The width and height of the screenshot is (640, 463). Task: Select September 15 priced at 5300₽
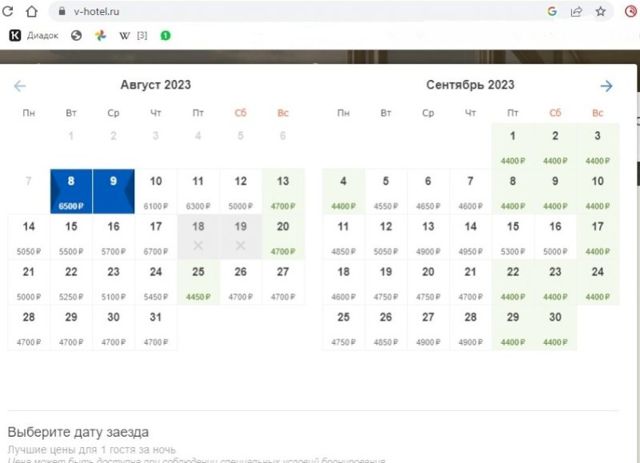click(513, 236)
